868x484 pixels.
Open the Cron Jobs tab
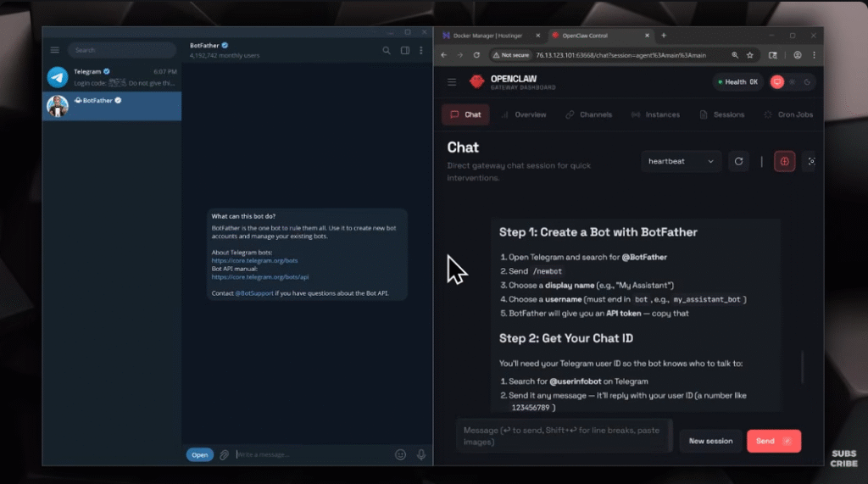point(789,114)
